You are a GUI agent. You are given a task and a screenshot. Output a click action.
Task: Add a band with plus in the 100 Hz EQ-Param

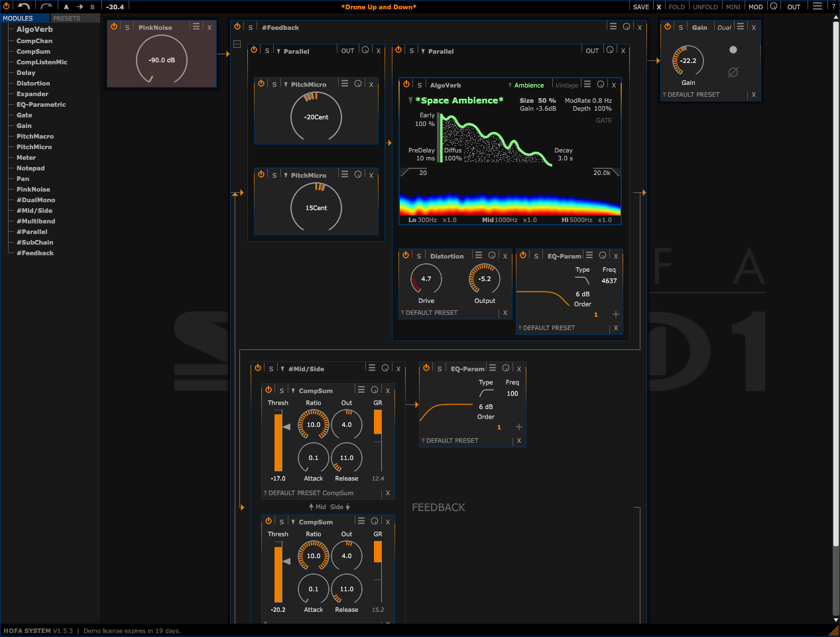[519, 427]
